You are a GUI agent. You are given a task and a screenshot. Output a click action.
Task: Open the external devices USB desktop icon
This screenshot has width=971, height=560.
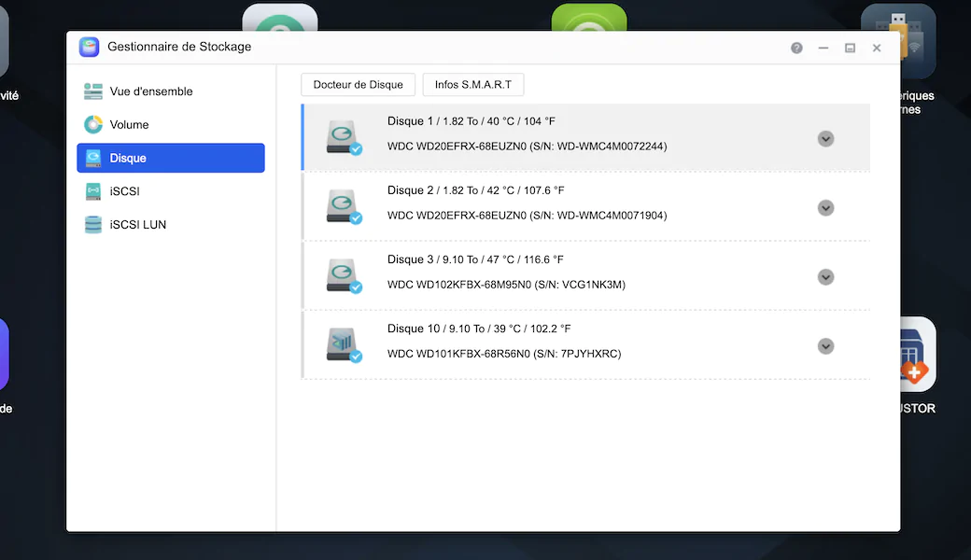point(918,41)
